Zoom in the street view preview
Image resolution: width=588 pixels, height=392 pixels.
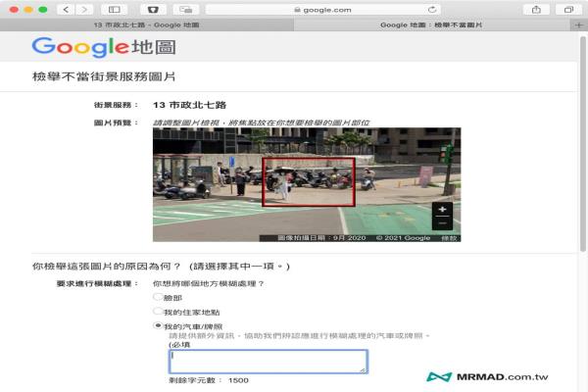[442, 210]
